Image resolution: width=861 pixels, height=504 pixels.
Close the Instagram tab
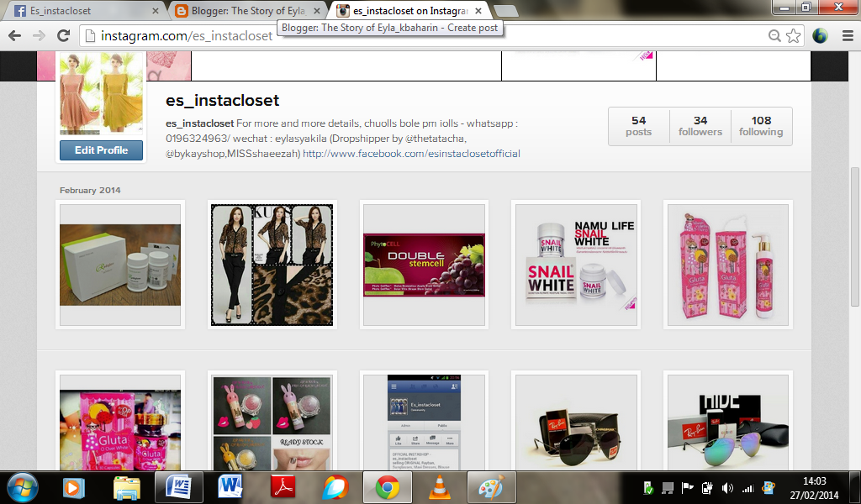click(x=478, y=10)
